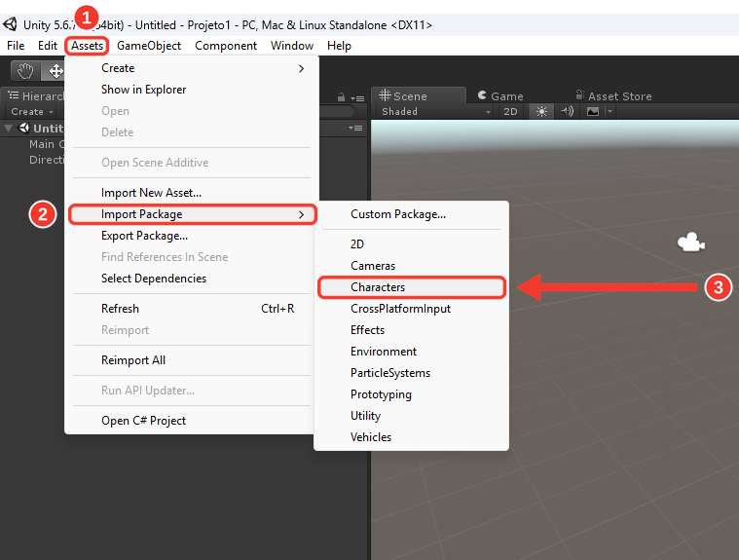Switch to the Game tab

[x=500, y=96]
